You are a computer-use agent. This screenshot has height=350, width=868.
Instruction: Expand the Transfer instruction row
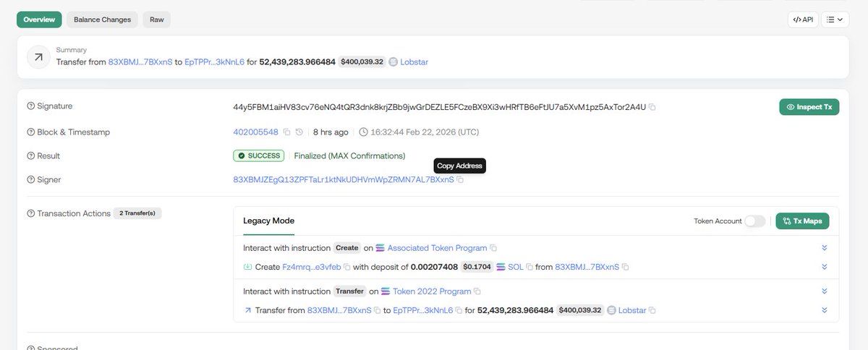coord(825,291)
